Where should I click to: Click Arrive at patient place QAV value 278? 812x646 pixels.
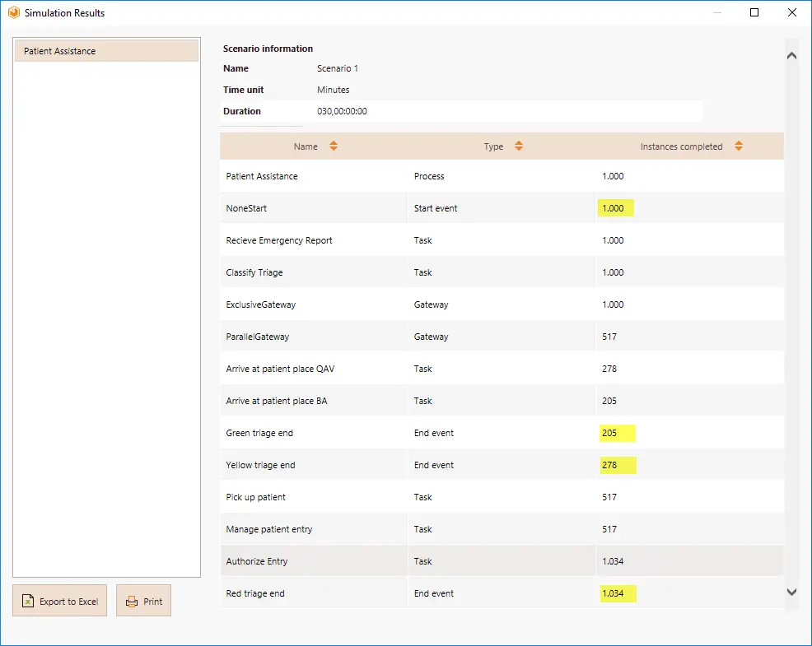click(x=609, y=369)
